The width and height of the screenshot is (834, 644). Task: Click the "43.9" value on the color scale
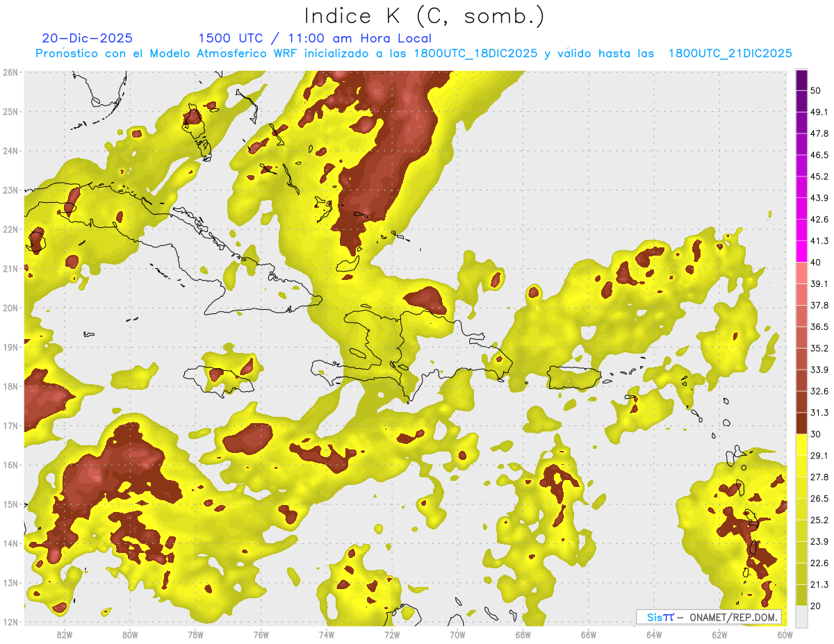tap(819, 198)
